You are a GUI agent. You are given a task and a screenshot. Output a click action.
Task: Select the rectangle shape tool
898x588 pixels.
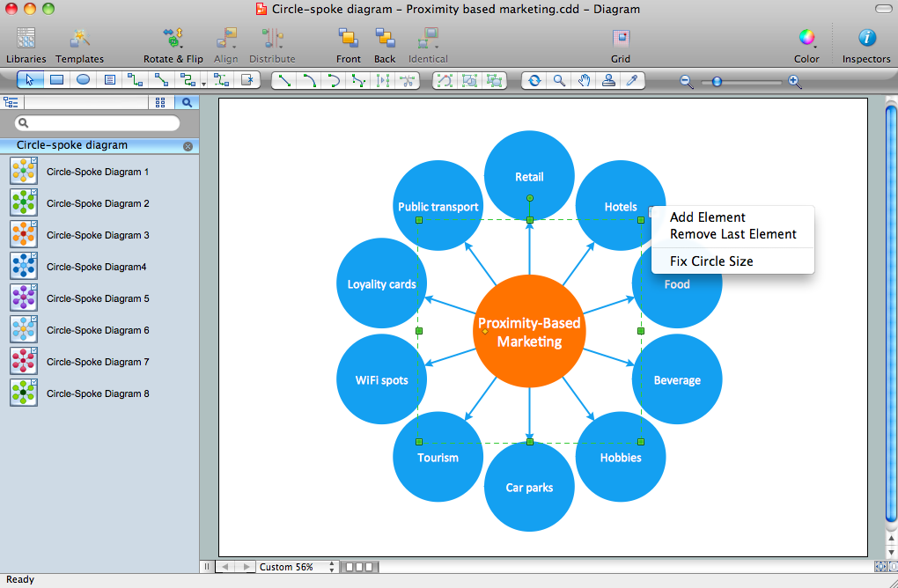(x=56, y=80)
